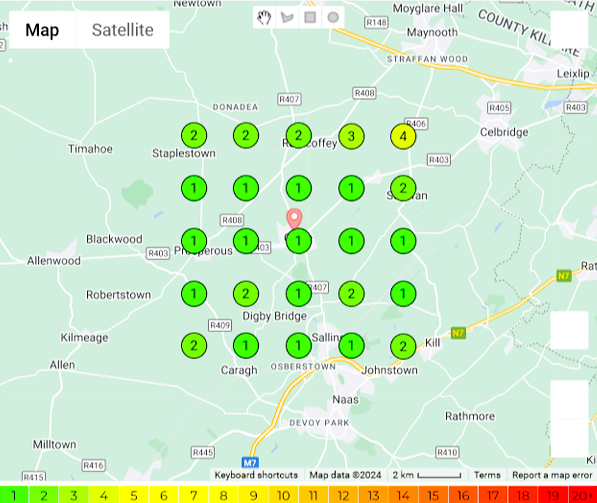
Task: Switch to Satellite view
Action: click(123, 30)
